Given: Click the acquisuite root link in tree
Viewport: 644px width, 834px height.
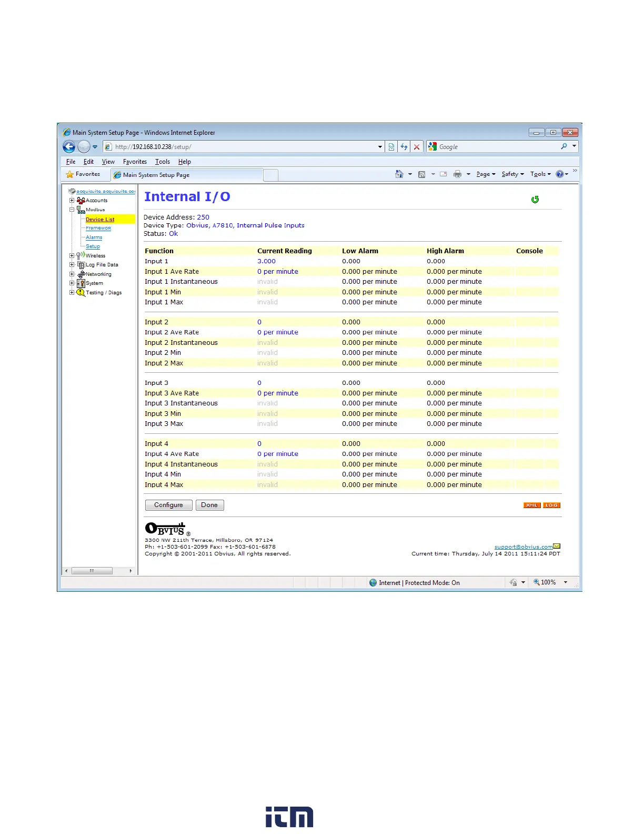Looking at the screenshot, I should pos(106,191).
